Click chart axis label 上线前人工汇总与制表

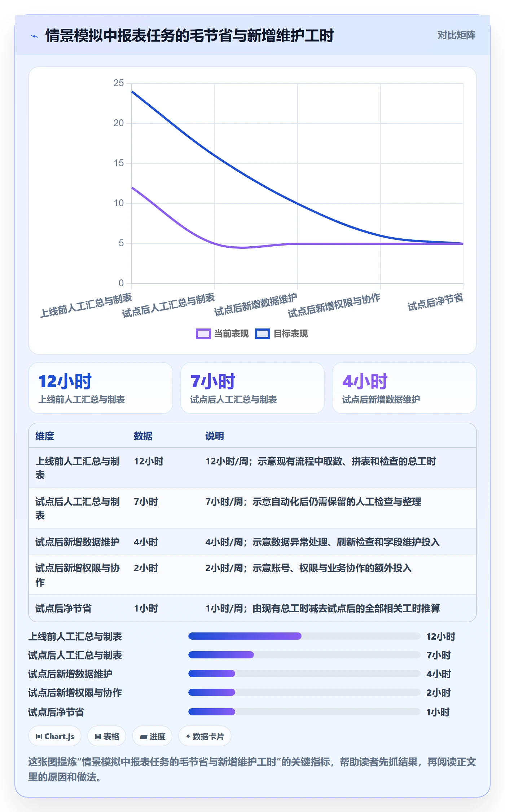pos(86,305)
